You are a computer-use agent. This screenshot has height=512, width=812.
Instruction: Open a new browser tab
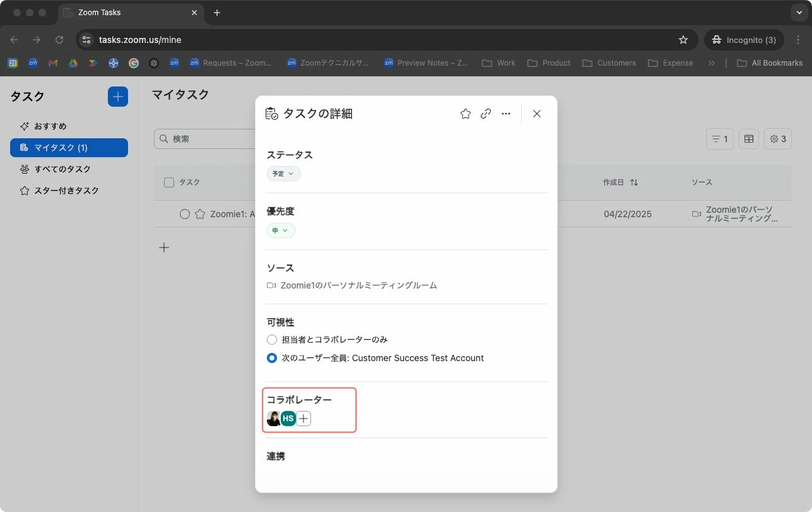(217, 13)
